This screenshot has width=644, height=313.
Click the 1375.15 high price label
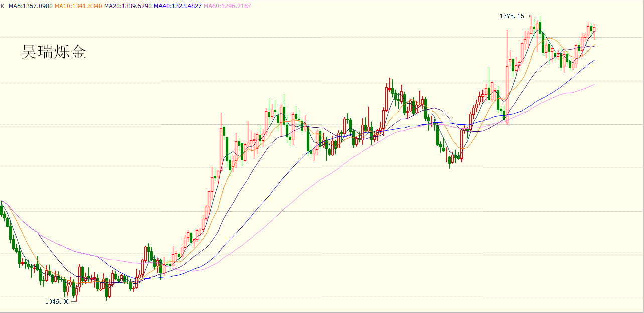(x=511, y=16)
